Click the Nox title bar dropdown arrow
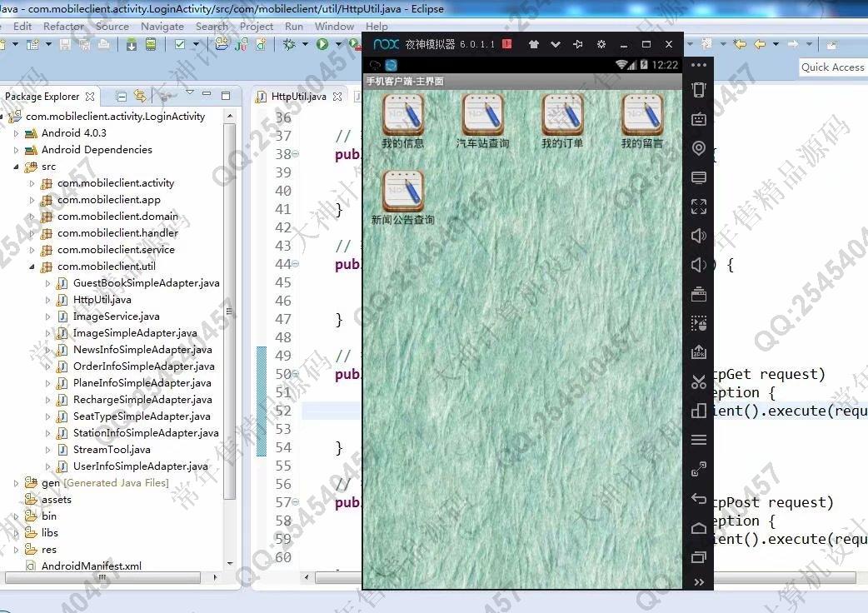This screenshot has height=613, width=868. coord(556,44)
